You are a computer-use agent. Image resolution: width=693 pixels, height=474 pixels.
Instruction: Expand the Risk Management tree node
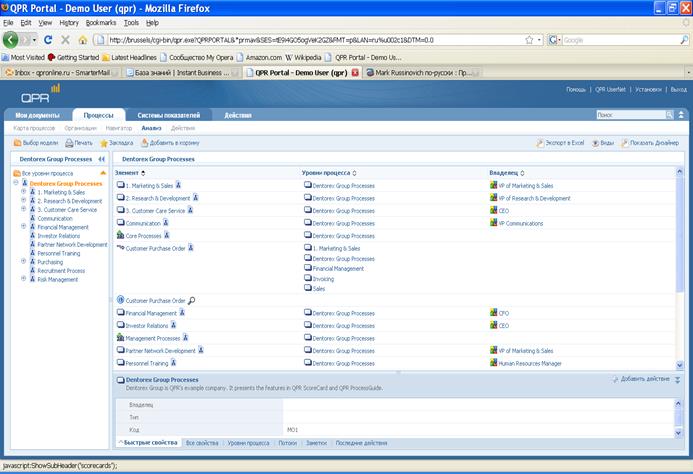[24, 279]
